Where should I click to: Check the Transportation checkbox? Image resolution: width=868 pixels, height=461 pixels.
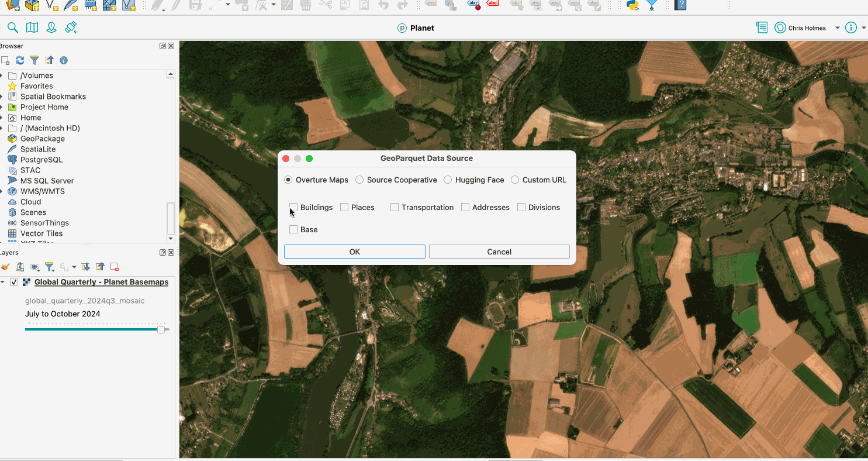click(395, 207)
